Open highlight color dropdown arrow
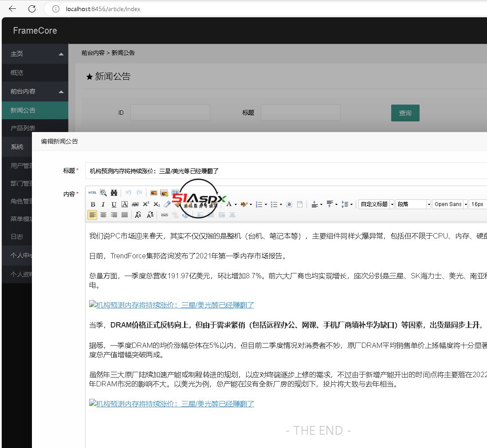This screenshot has width=487, height=448. click(x=251, y=204)
